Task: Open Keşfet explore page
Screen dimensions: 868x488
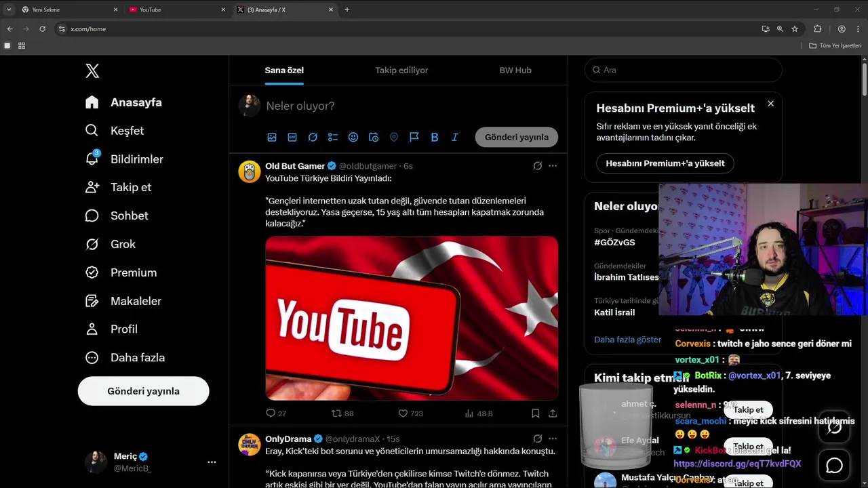Action: coord(115,131)
